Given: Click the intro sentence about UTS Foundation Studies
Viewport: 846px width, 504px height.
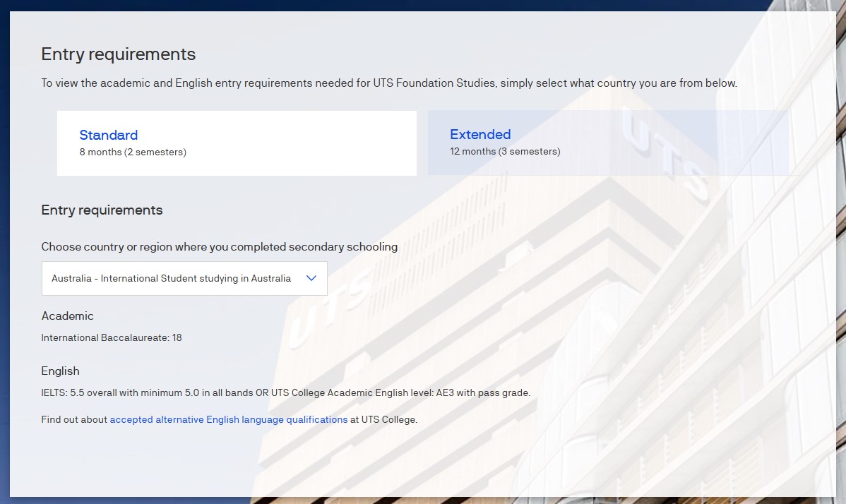Looking at the screenshot, I should tap(389, 83).
